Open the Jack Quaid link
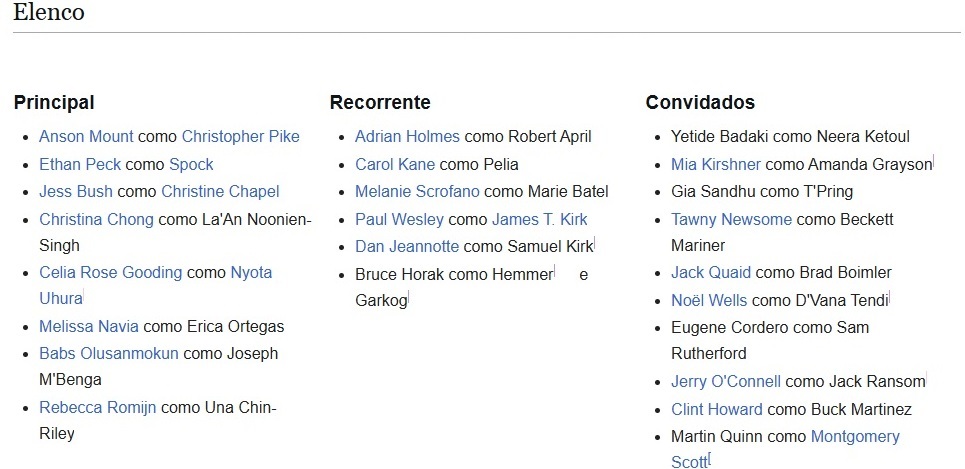Screen dimensions: 965x469 point(711,273)
